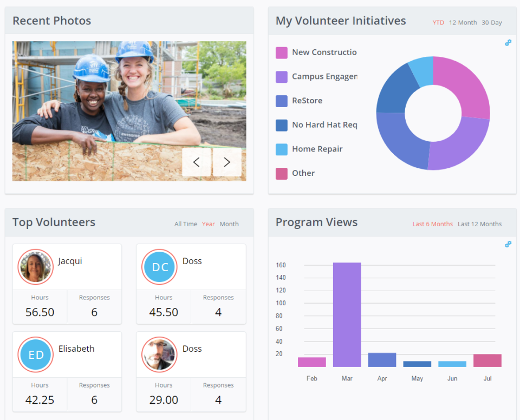Click the New Construction legend label
The height and width of the screenshot is (420, 520).
[x=324, y=52]
